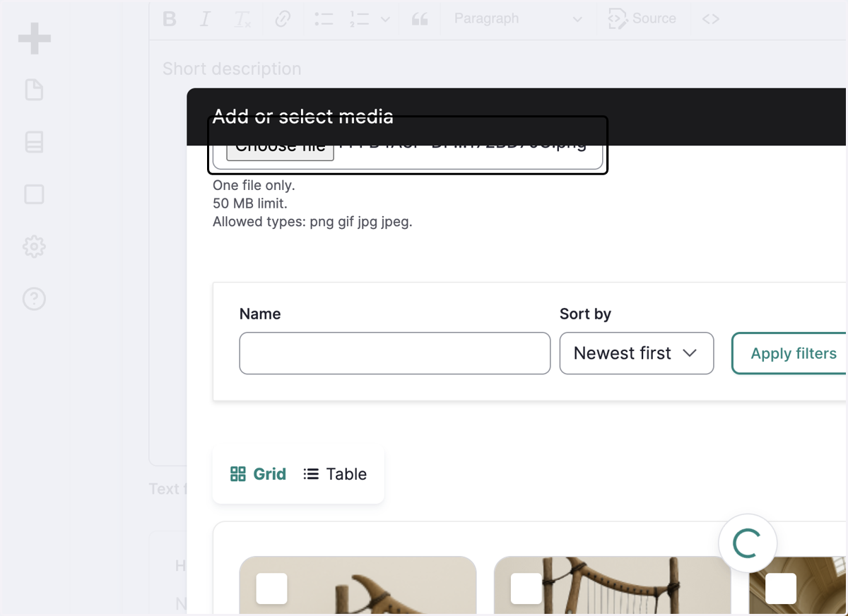
Task: Click the '50 MB limit.' text
Action: 250,203
